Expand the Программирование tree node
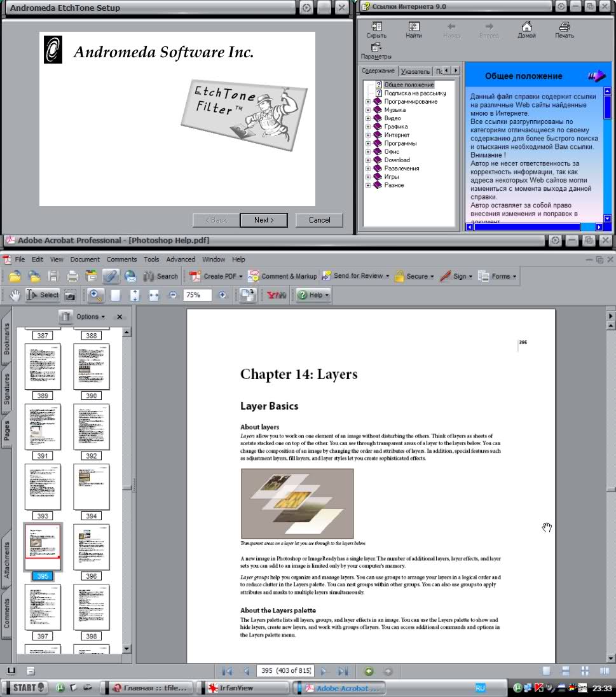This screenshot has height=697, width=616. coord(368,102)
